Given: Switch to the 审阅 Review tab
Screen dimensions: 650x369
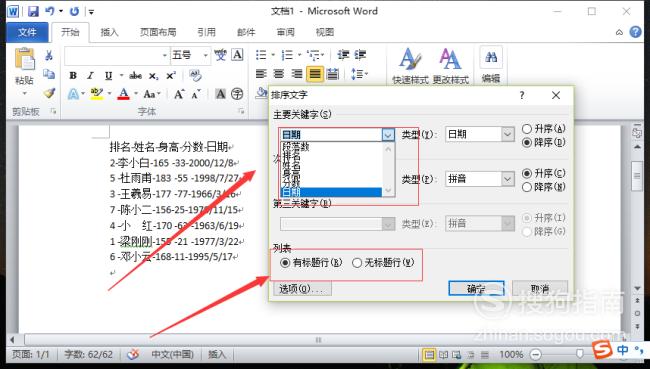Looking at the screenshot, I should [x=286, y=32].
